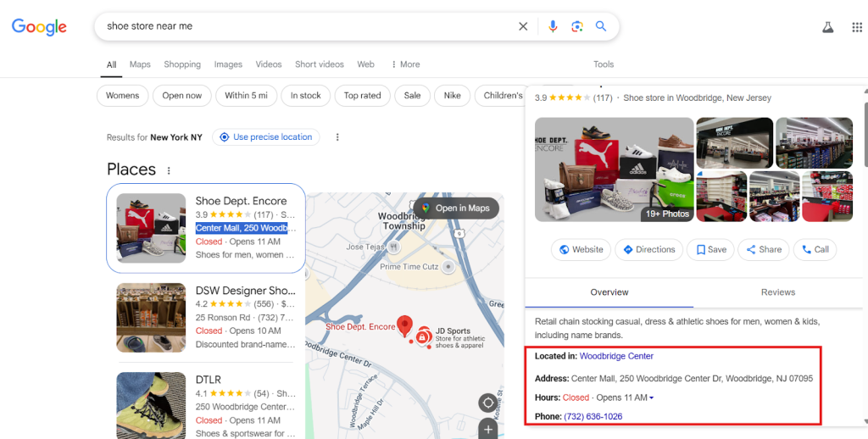The image size is (868, 439).
Task: Open Google Lens image search
Action: tap(576, 26)
